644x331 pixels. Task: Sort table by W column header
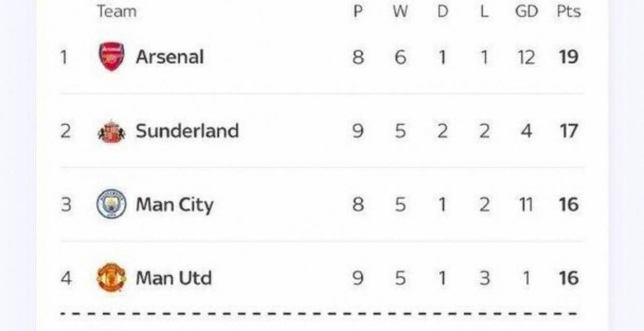click(x=400, y=11)
